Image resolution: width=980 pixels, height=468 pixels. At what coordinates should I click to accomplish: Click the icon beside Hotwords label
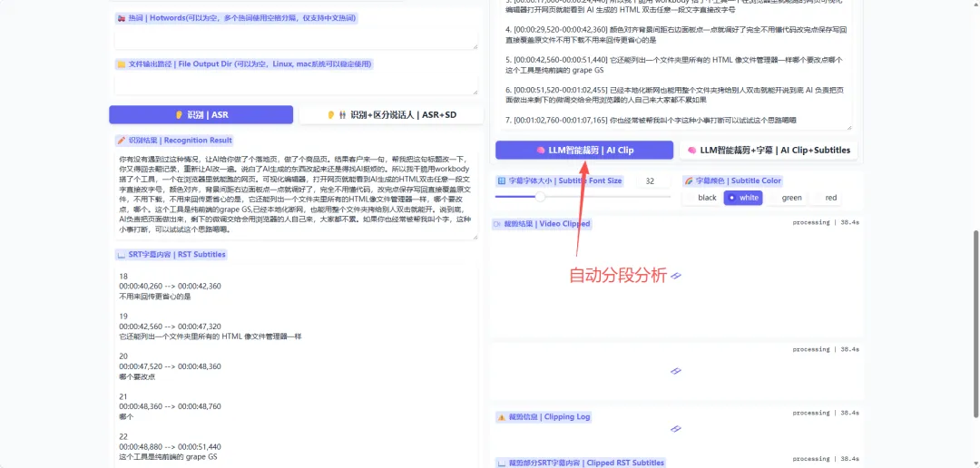[122, 18]
